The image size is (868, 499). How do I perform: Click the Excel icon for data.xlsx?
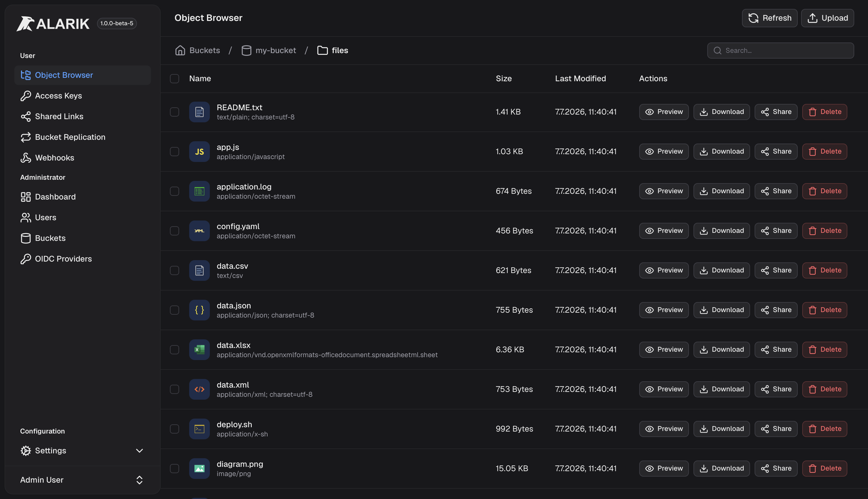tap(199, 350)
